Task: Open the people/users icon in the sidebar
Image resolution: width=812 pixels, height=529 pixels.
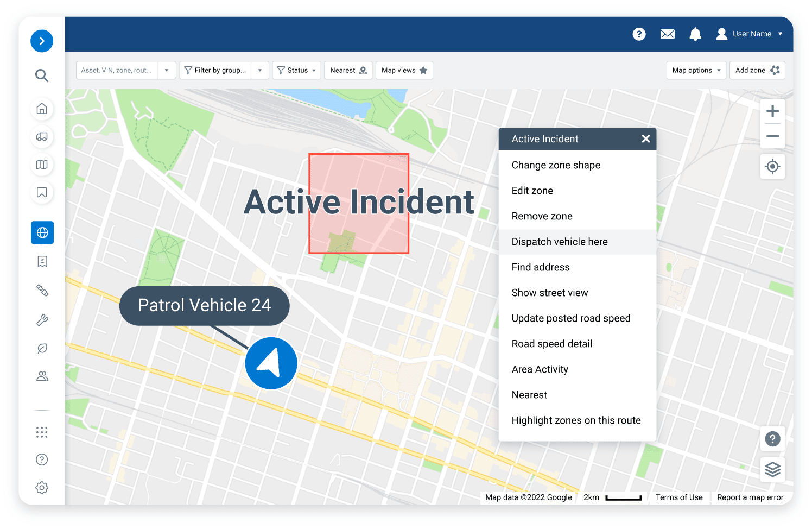Action: (x=42, y=376)
